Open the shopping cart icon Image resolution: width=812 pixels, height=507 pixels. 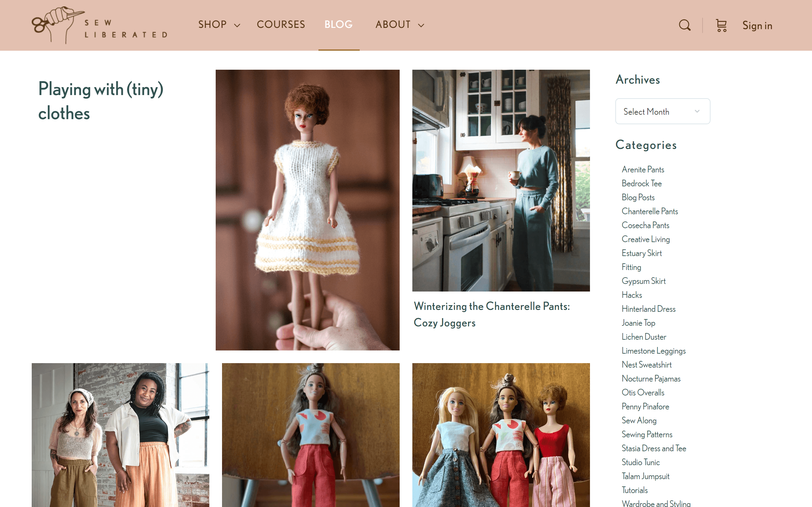pyautogui.click(x=721, y=25)
